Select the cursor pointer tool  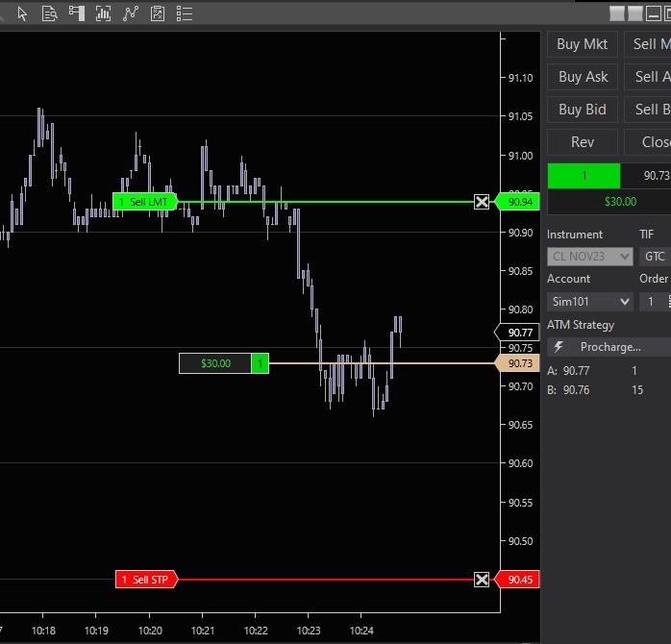(x=22, y=13)
